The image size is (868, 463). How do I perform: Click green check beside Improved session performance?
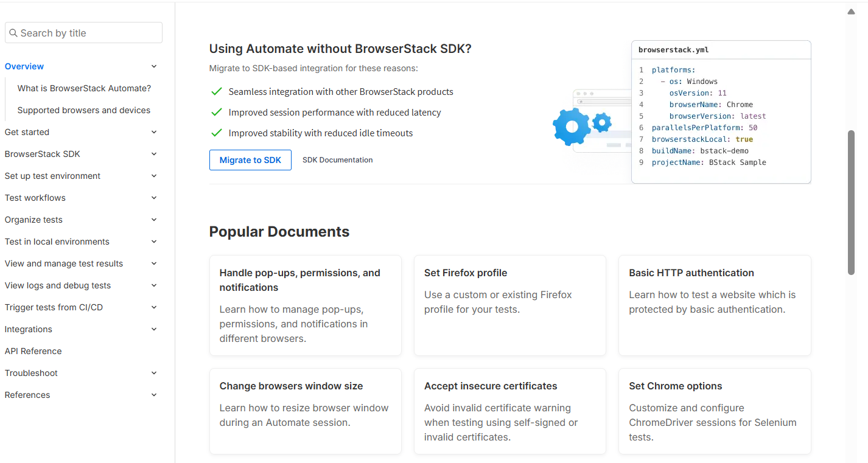coord(216,113)
